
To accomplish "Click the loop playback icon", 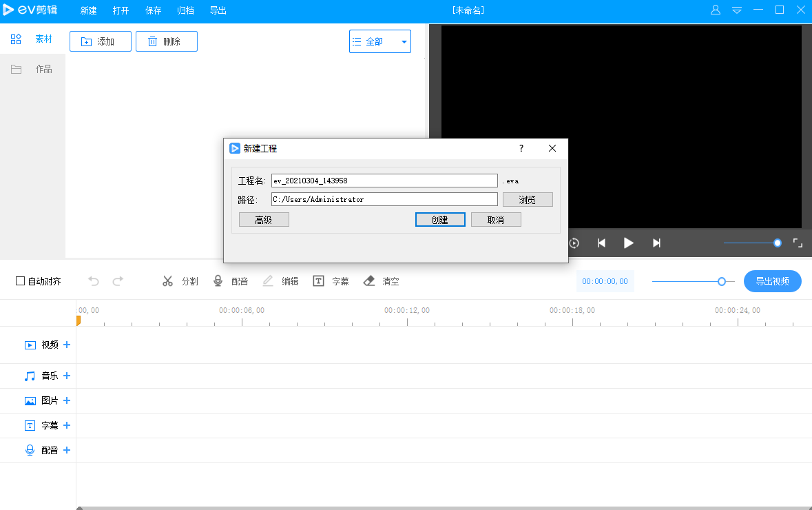I will pyautogui.click(x=574, y=243).
